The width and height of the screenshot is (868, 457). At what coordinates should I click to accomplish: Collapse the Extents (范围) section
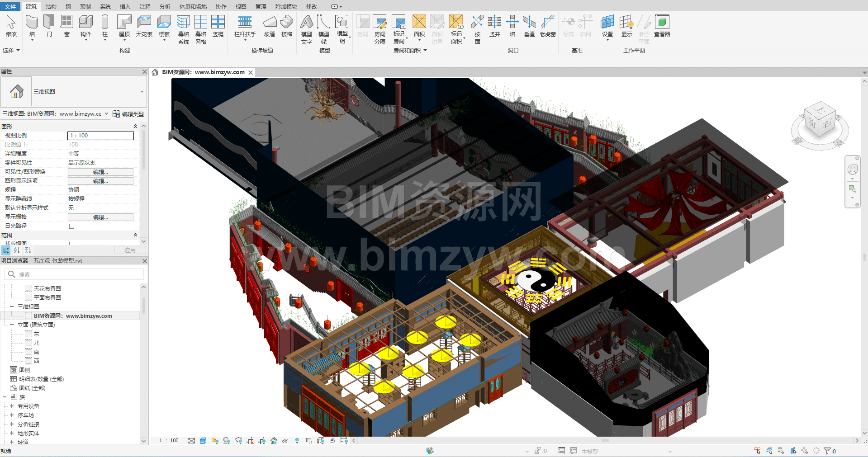pos(135,235)
